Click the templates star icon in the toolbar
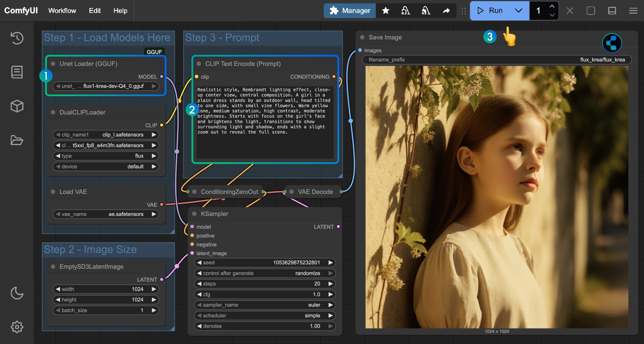This screenshot has width=644, height=344. (386, 10)
